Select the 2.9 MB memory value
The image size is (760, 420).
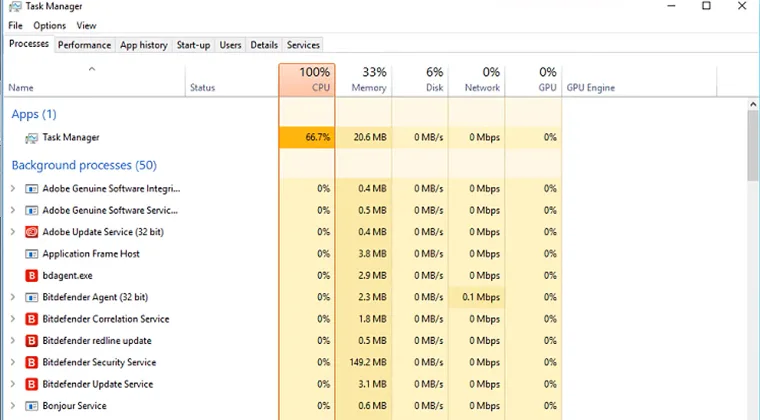(372, 276)
